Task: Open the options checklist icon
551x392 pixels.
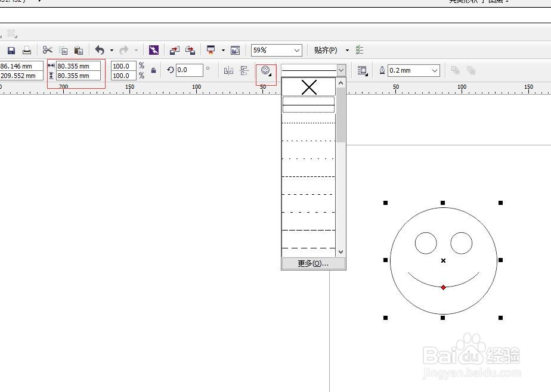Action: coord(360,50)
